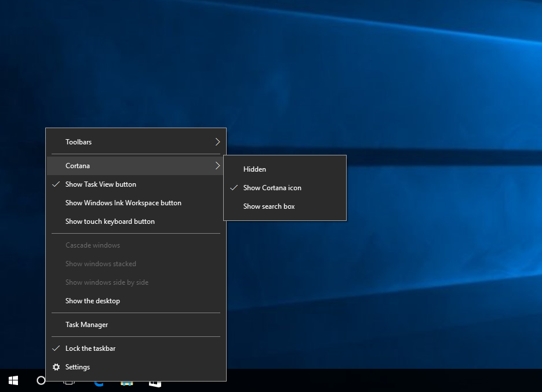The width and height of the screenshot is (542, 392).
Task: Open Task Manager
Action: point(86,324)
